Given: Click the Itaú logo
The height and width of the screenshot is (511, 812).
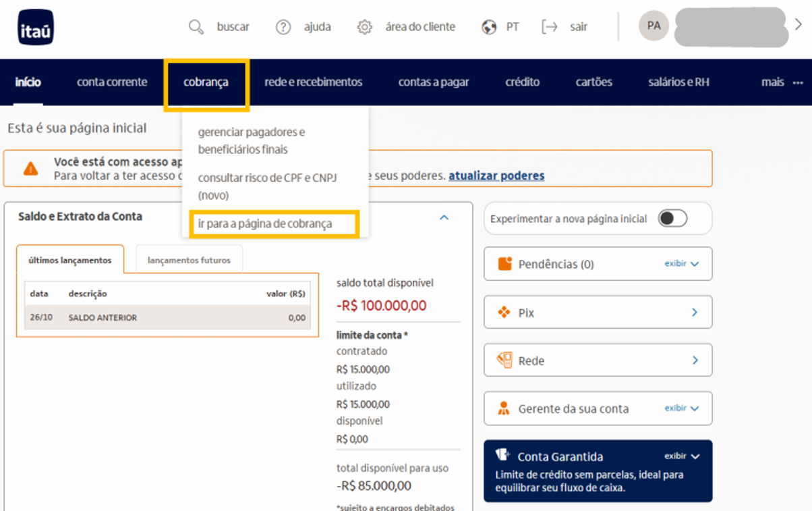Looking at the screenshot, I should 36,27.
